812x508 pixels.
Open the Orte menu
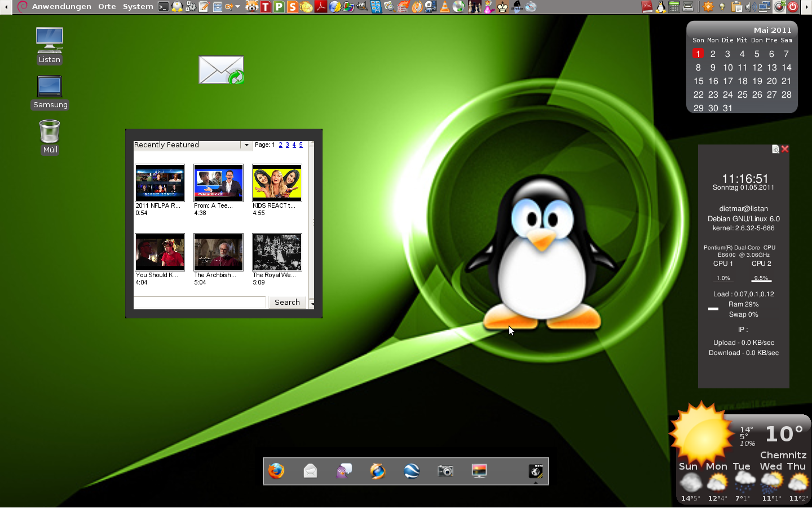107,7
